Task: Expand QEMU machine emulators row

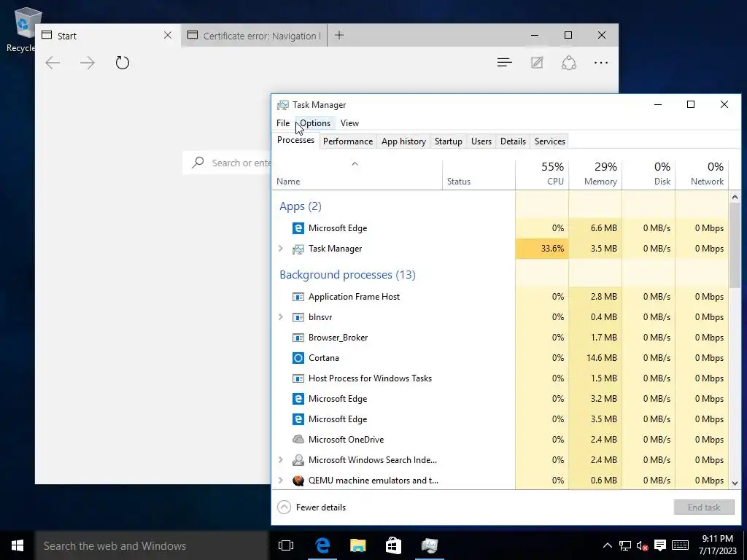Action: (x=281, y=481)
